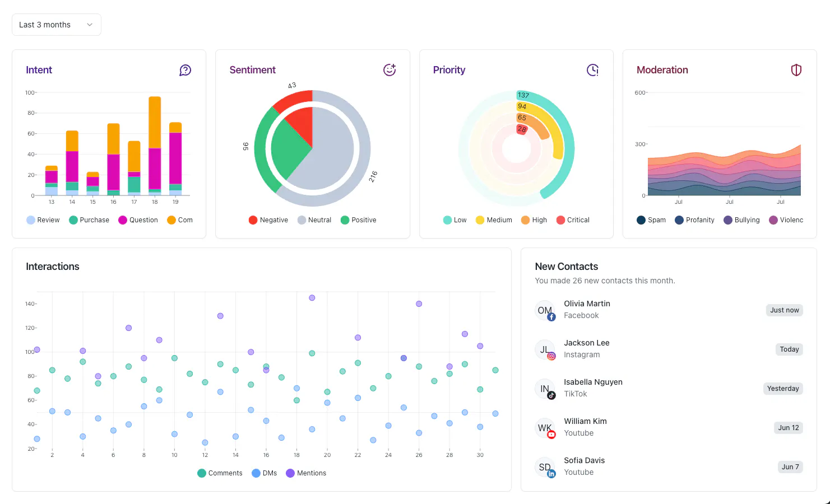
Task: Open Olivia Martin contact
Action: click(669, 310)
